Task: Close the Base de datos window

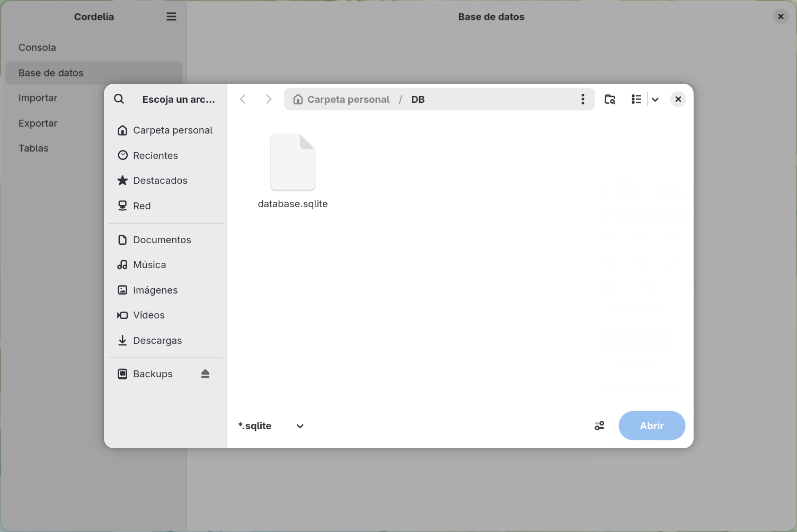Action: tap(781, 16)
